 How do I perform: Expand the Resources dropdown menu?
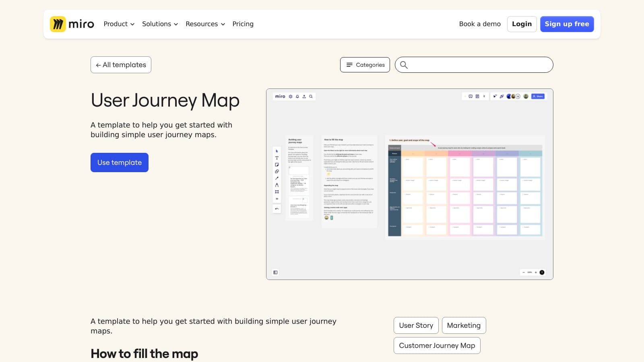point(205,24)
